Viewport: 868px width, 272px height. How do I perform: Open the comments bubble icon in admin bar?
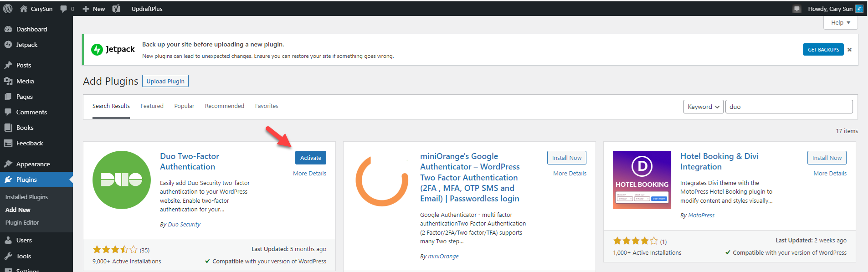pos(64,9)
